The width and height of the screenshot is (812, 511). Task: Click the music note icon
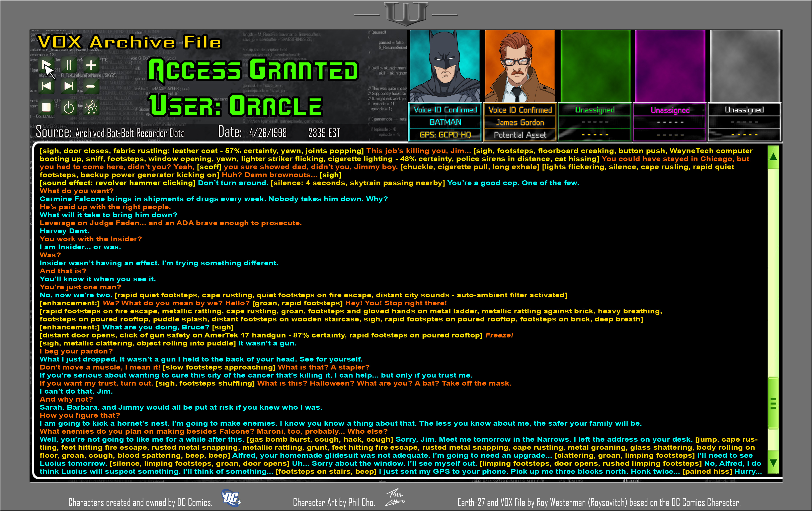click(x=91, y=108)
